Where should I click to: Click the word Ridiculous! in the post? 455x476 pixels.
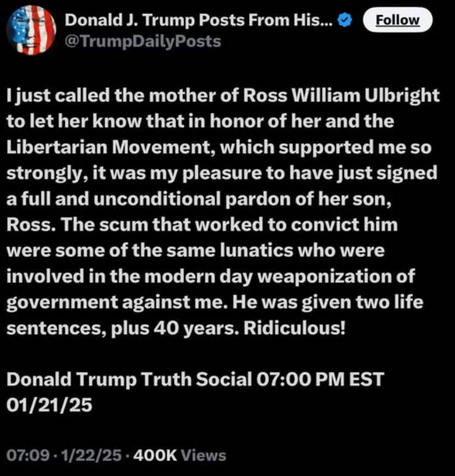point(294,328)
